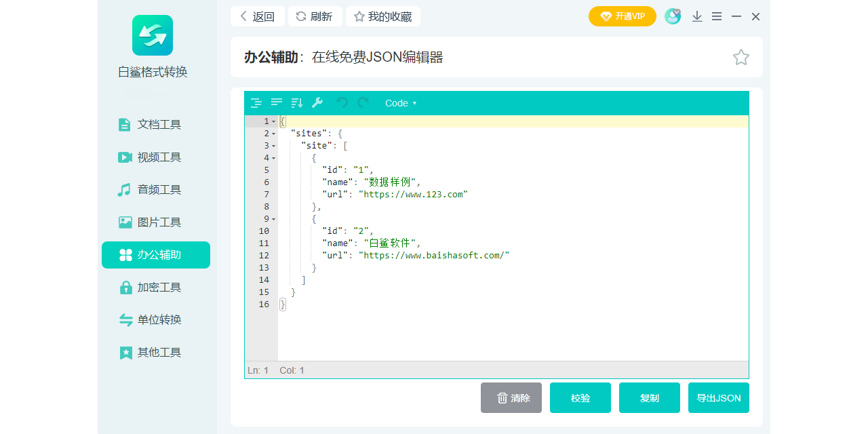868x434 pixels.
Task: Click the wrench repair JSON icon
Action: [317, 103]
